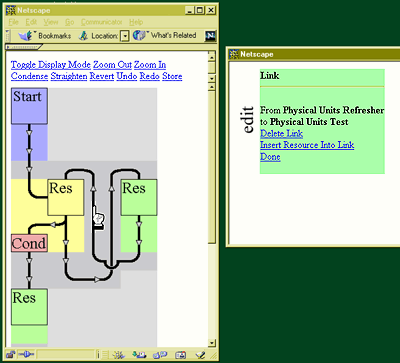Screen dimensions: 400x363
Task: Click Insert Resource Into Link
Action: coord(307,145)
